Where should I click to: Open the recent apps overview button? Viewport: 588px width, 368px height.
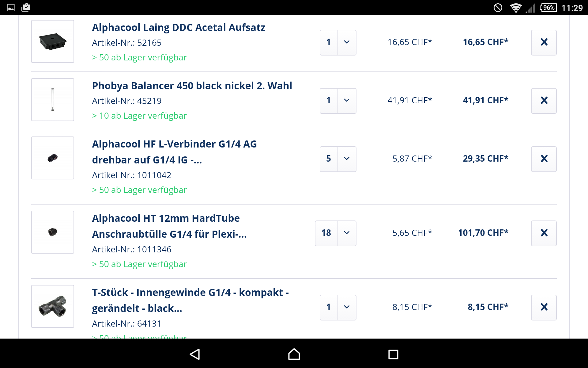click(x=393, y=354)
